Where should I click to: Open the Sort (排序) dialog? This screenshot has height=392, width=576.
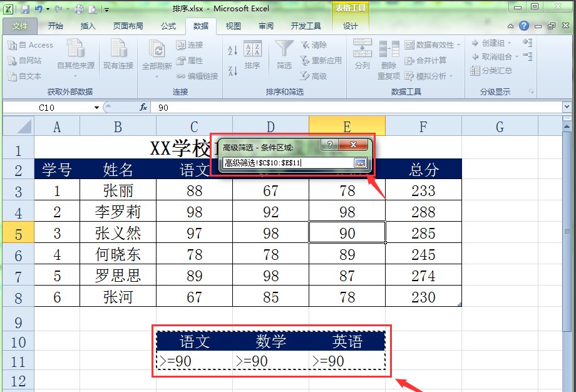point(252,55)
